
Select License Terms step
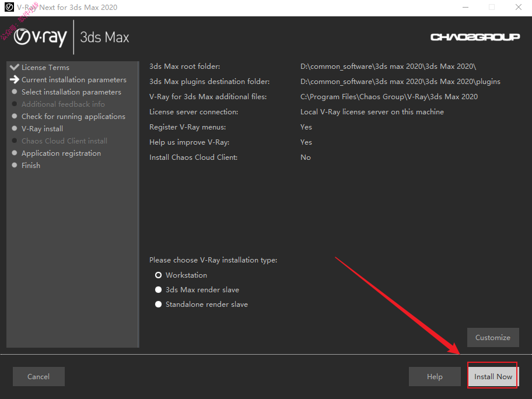[45, 68]
